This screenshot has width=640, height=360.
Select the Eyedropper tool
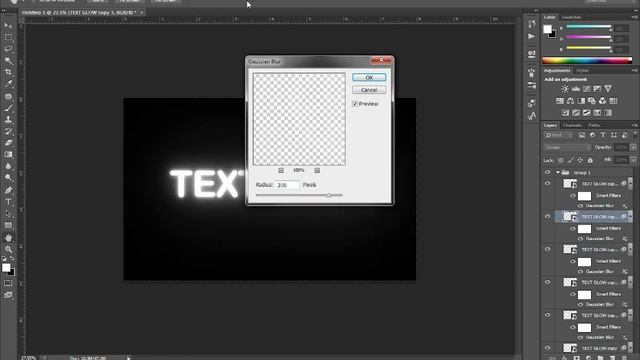click(8, 84)
